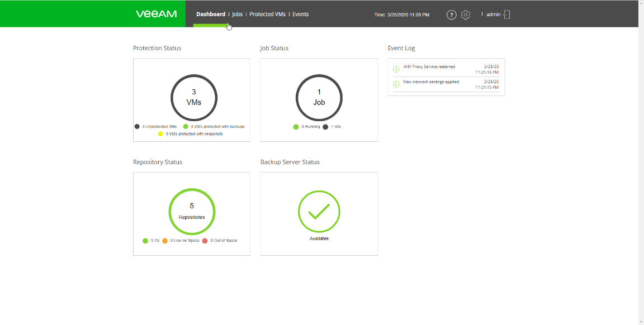The height and width of the screenshot is (325, 644).
Task: Click the orange Low on Space legend dot
Action: pos(165,241)
